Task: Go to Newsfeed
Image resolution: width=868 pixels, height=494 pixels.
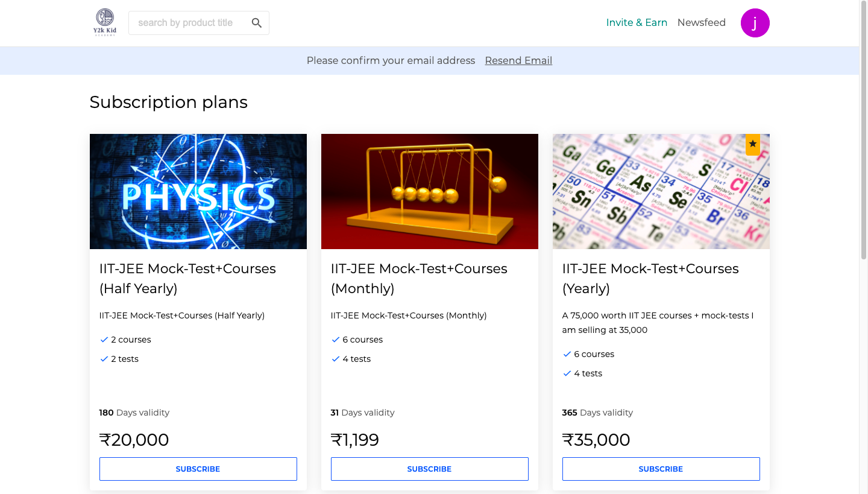Action: [x=701, y=23]
